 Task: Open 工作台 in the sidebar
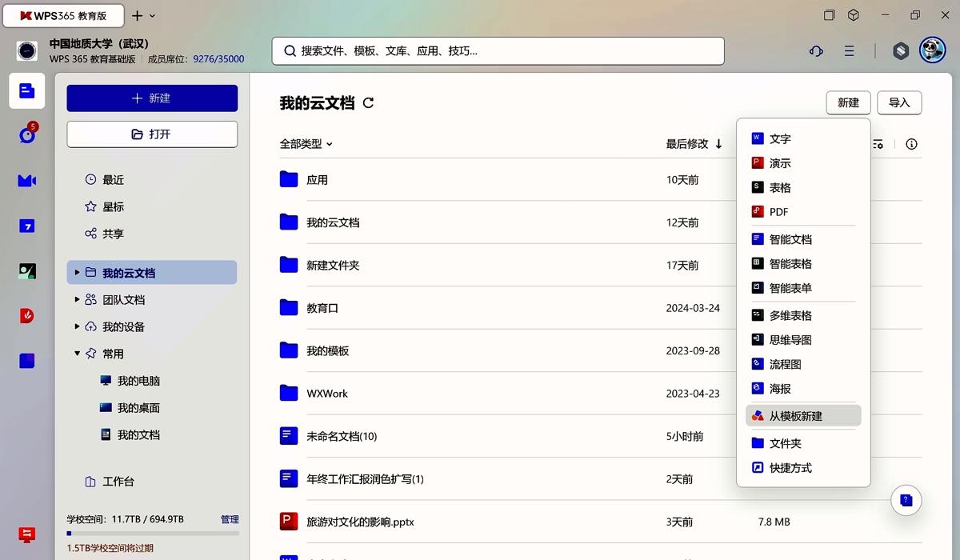tap(152, 482)
